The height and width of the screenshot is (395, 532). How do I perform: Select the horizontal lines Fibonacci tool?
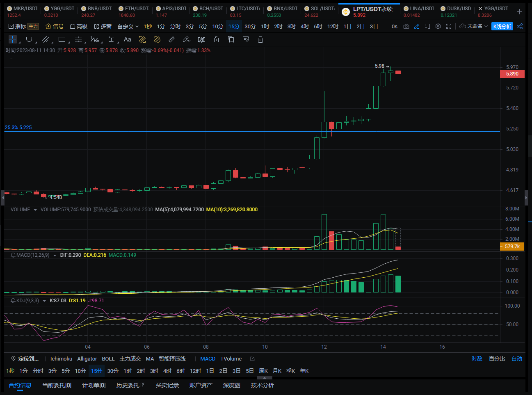[78, 39]
